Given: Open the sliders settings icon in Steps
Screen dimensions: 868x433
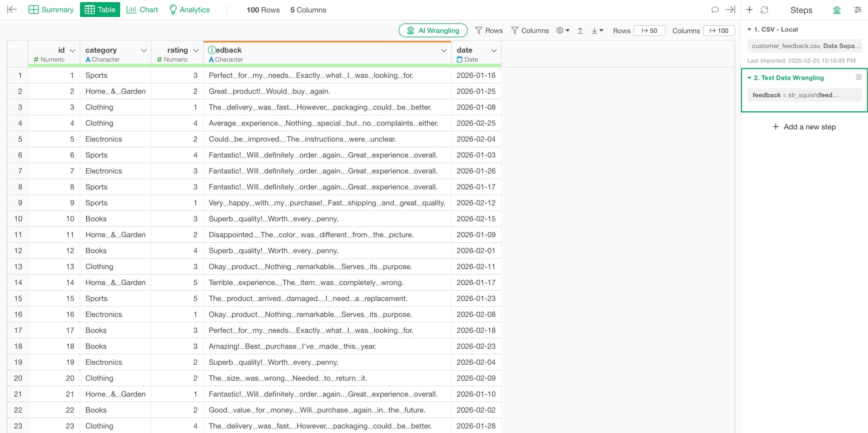Looking at the screenshot, I should tap(858, 9).
